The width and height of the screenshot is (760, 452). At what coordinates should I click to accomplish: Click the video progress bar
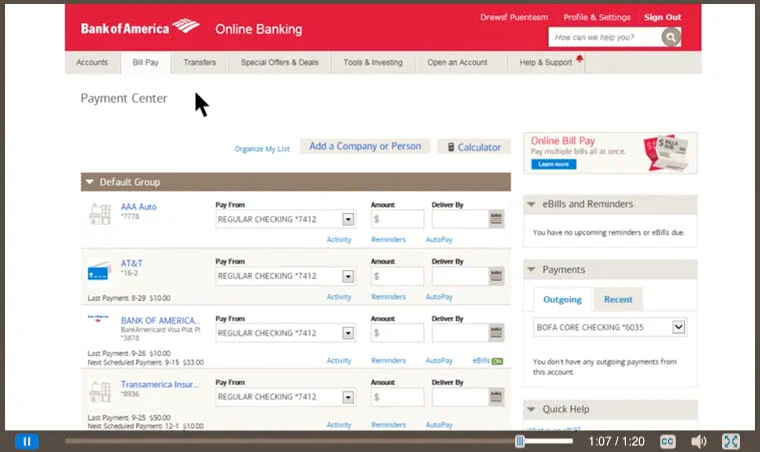[x=300, y=441]
